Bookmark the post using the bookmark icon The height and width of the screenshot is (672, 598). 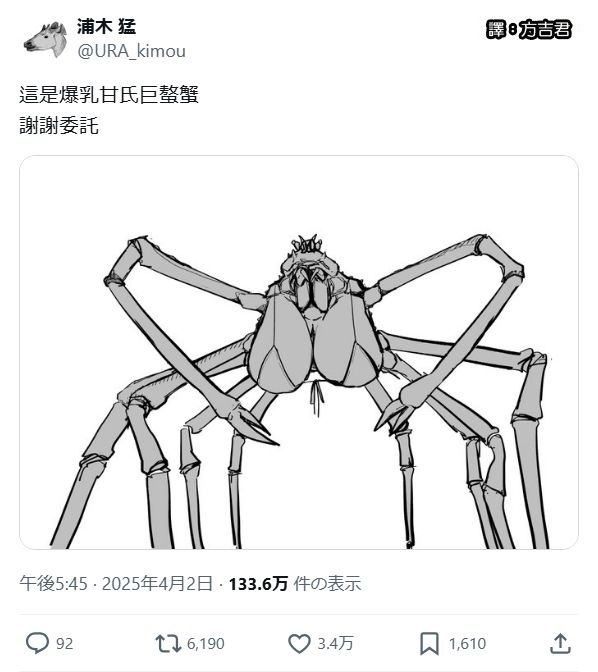pyautogui.click(x=430, y=644)
